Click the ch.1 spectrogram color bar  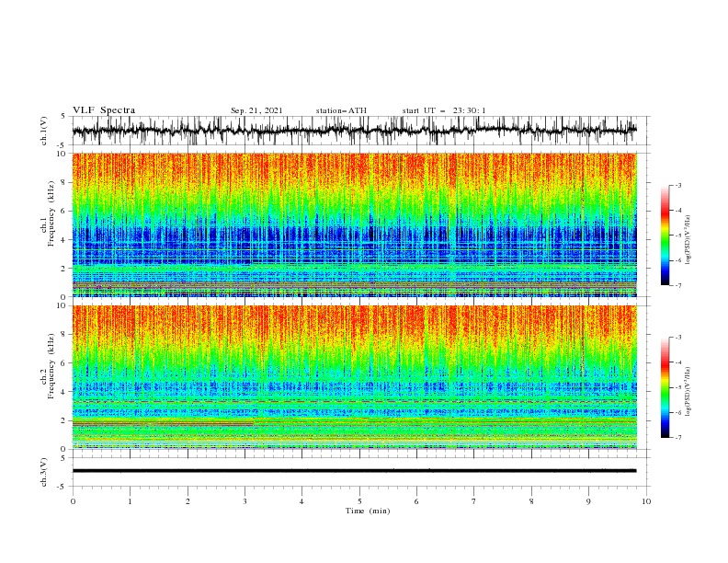665,236
